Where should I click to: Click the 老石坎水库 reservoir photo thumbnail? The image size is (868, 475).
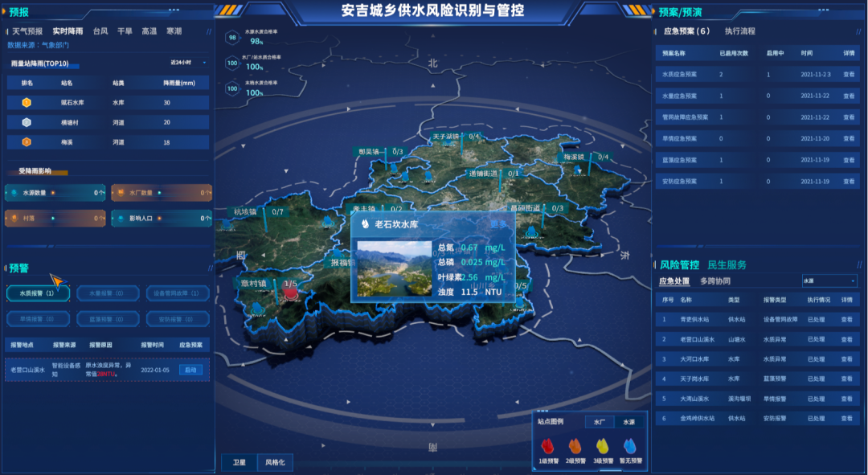click(x=394, y=268)
